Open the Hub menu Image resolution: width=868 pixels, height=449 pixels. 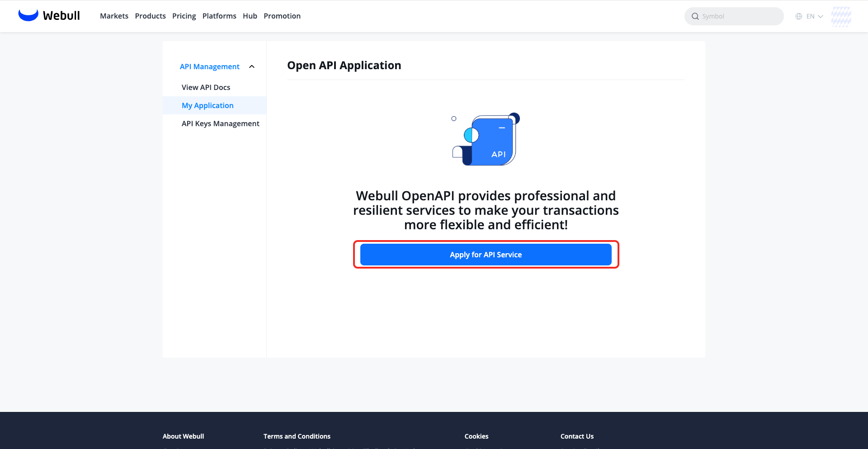point(250,16)
